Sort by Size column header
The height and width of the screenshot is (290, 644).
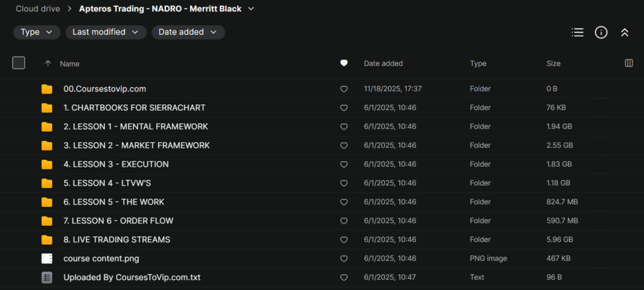coord(553,64)
